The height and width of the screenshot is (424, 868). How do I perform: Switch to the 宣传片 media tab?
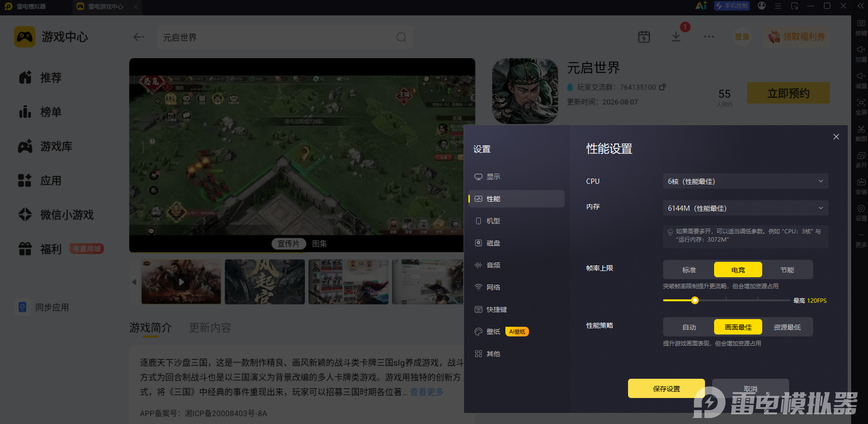click(x=289, y=244)
